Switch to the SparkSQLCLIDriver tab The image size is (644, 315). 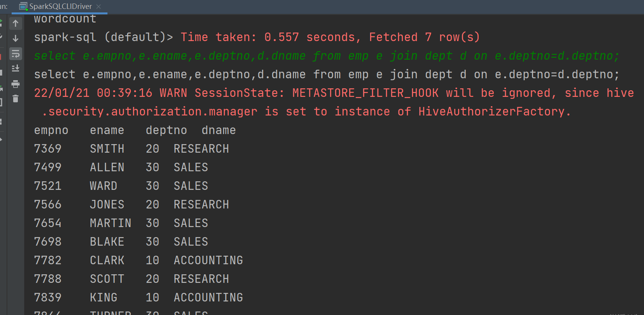61,7
